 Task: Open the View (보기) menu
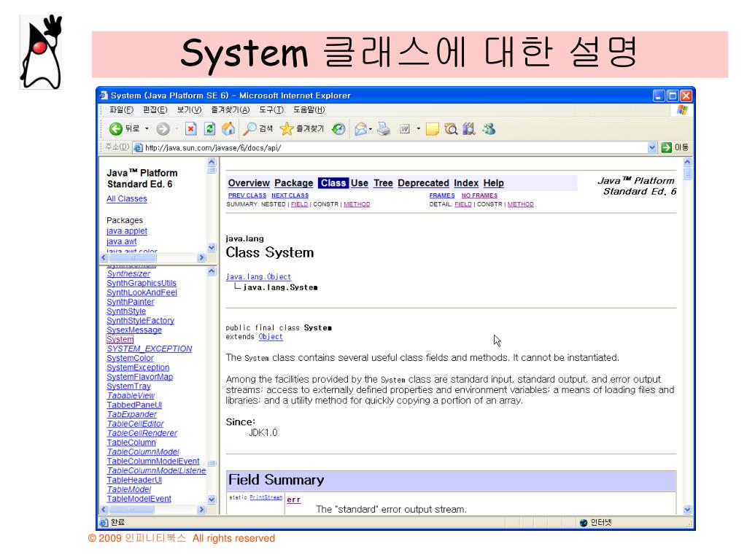pos(189,110)
